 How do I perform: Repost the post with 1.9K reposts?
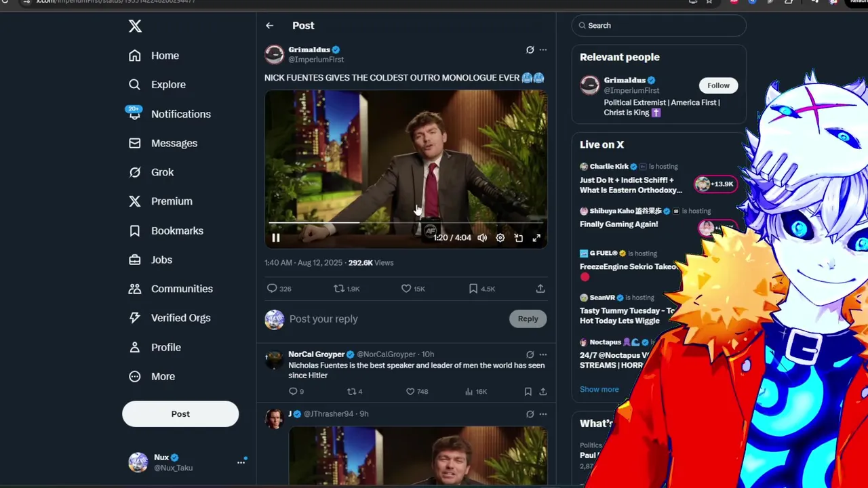(347, 289)
